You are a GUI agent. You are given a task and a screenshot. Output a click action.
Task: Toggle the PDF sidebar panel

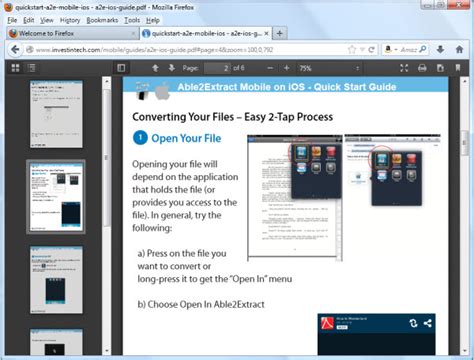[121, 68]
